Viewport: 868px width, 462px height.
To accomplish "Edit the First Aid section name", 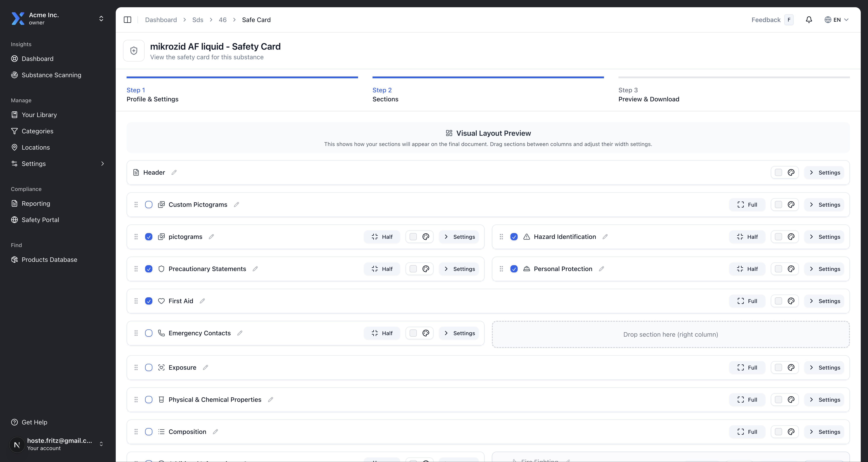I will (202, 301).
